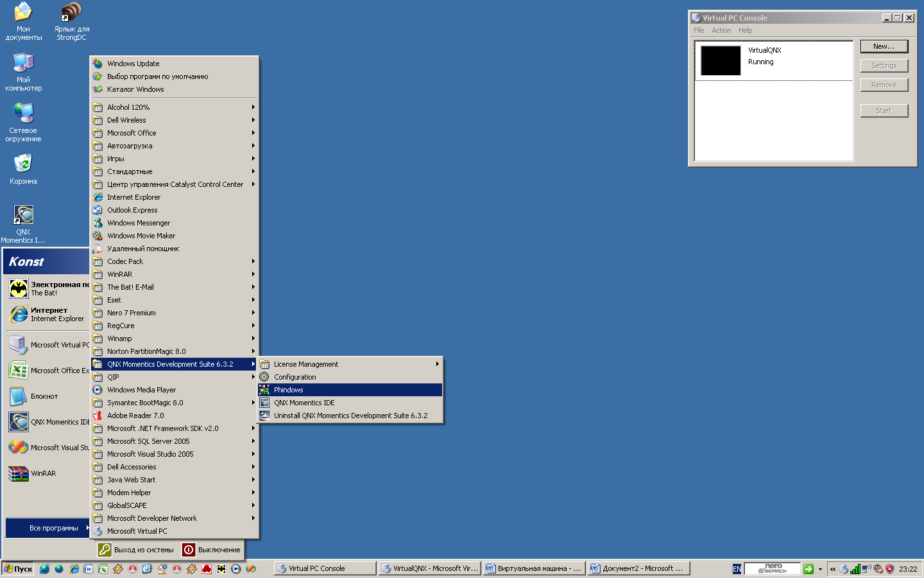Expand the Alcohol 120% folder
This screenshot has width=924, height=578.
(x=174, y=107)
